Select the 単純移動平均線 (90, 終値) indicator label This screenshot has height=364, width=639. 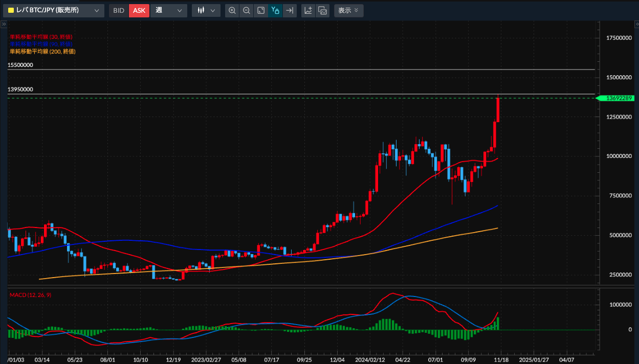(x=41, y=44)
